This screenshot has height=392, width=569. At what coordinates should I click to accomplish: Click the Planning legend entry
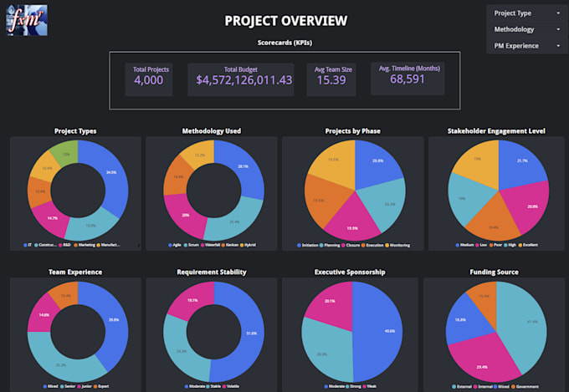click(330, 246)
